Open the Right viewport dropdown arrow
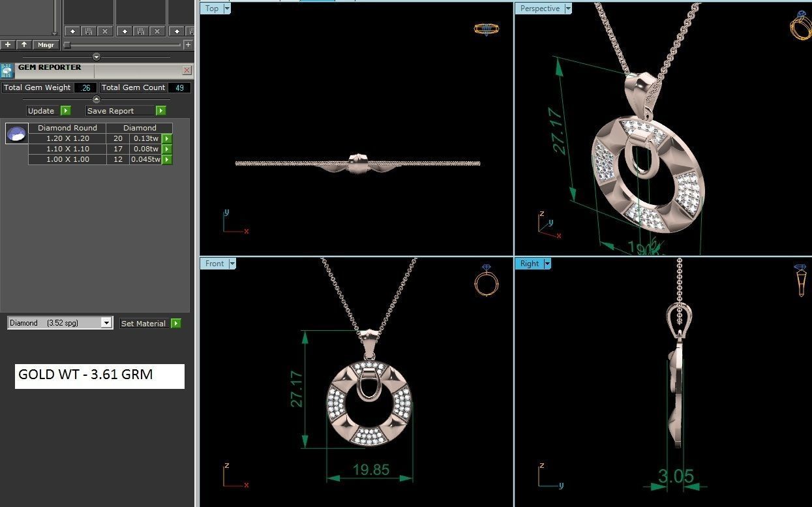Image resolution: width=812 pixels, height=507 pixels. pyautogui.click(x=547, y=264)
